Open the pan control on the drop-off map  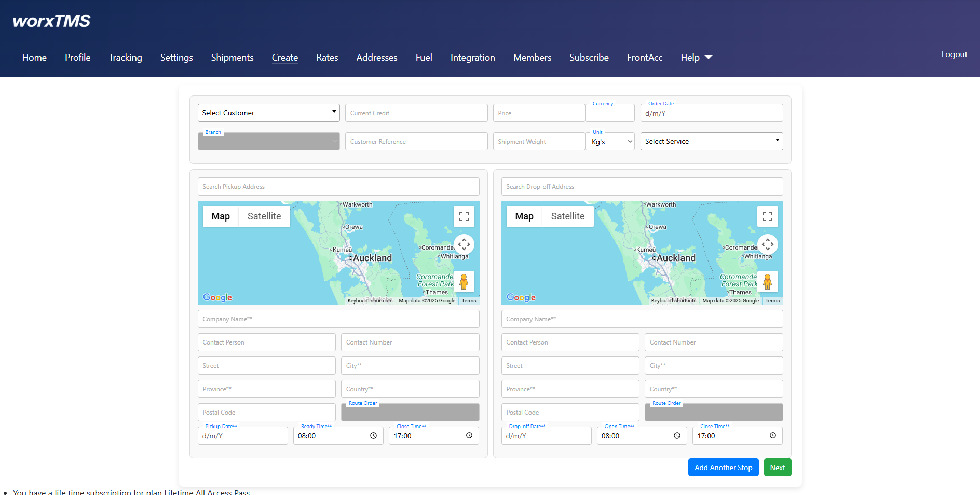point(768,244)
